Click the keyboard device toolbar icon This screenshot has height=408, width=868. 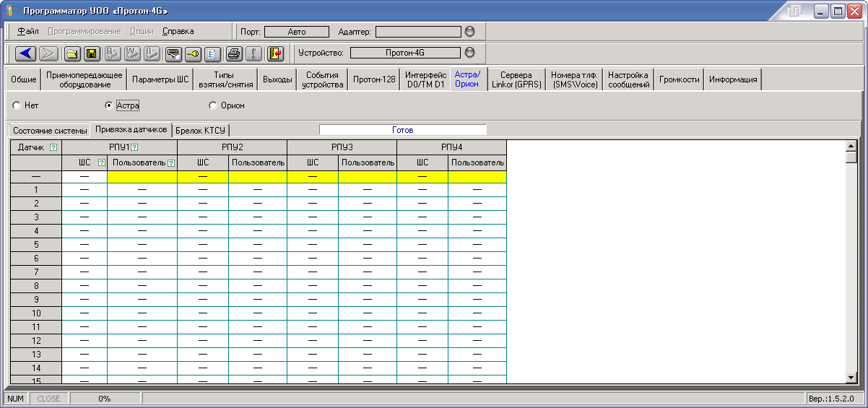(173, 53)
